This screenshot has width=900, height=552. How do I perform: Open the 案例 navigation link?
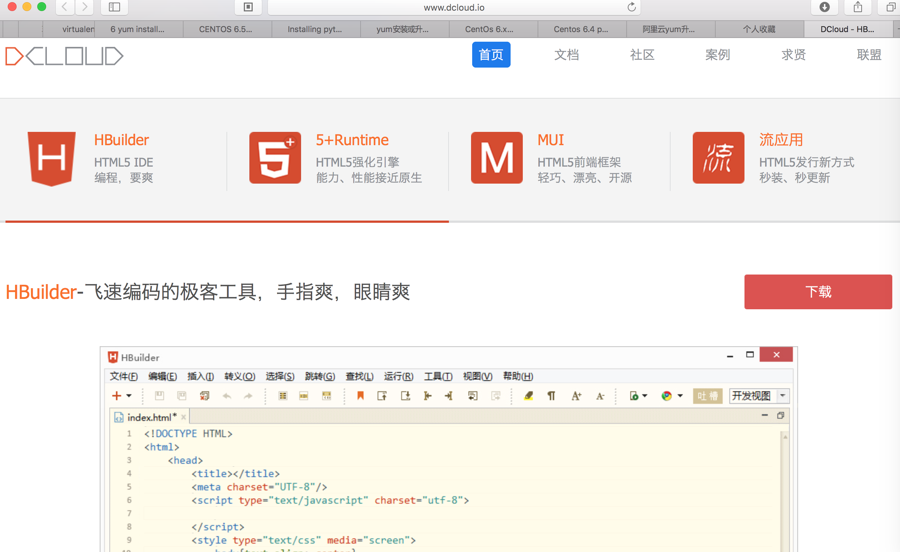coord(717,55)
